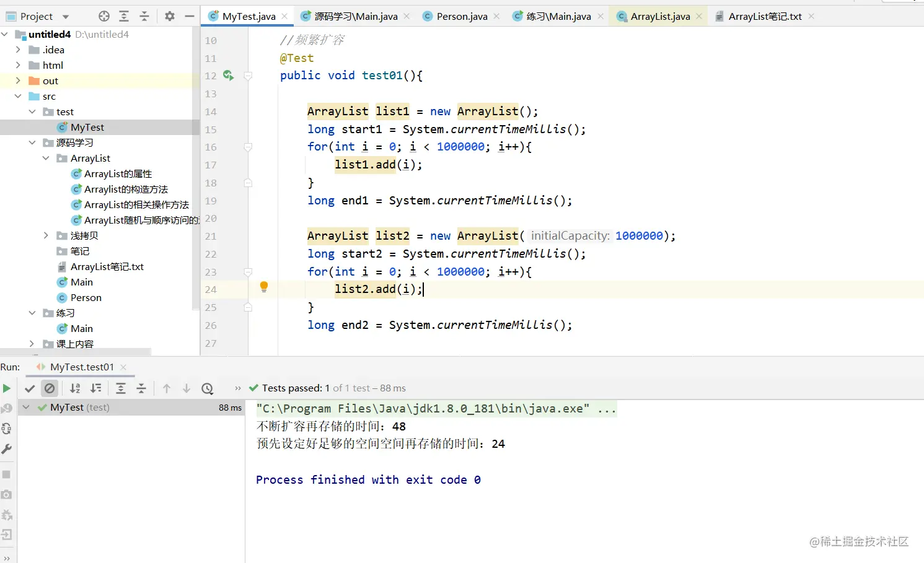924x563 pixels.
Task: Click the Select Opened File locate icon
Action: pos(104,16)
